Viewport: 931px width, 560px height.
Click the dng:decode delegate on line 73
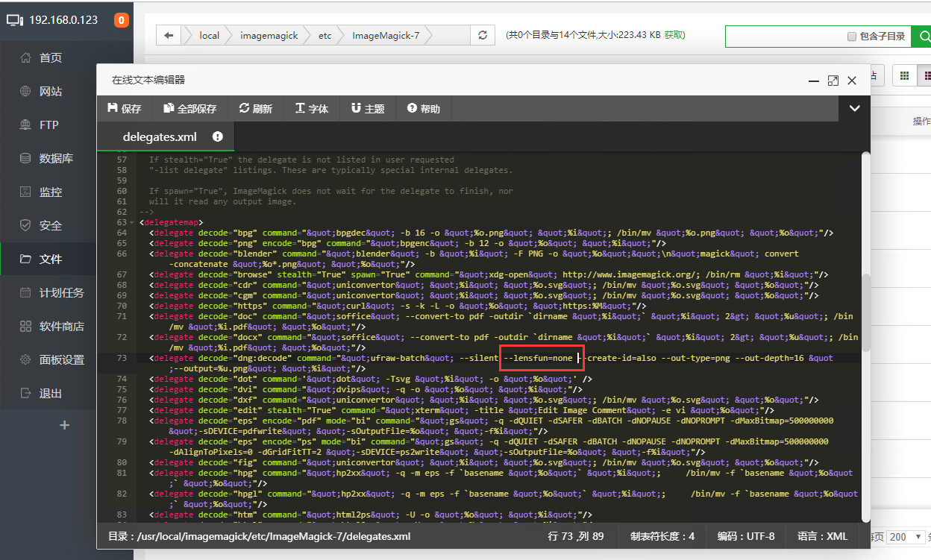tap(491, 363)
